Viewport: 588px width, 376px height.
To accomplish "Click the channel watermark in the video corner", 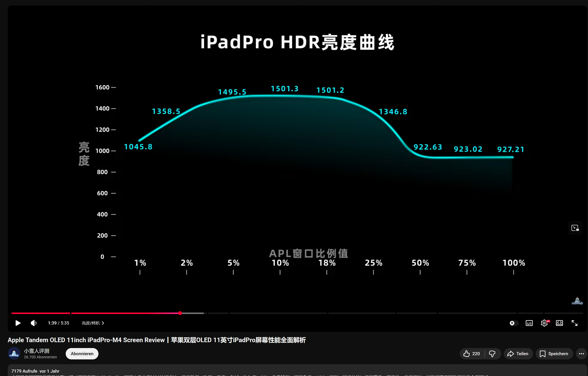I will (x=577, y=301).
